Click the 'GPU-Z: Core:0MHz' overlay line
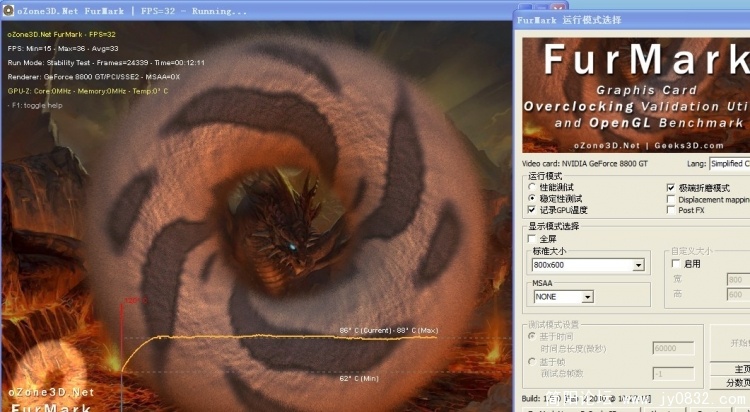This screenshot has width=750, height=412. [88, 91]
